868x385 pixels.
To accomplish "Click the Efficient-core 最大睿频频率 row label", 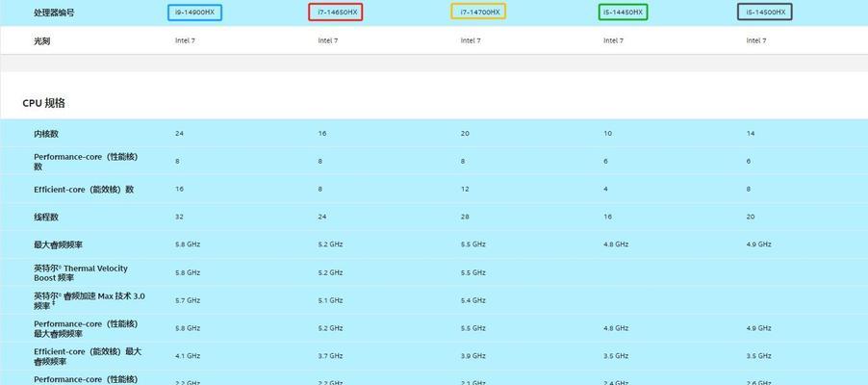I will pyautogui.click(x=88, y=356).
